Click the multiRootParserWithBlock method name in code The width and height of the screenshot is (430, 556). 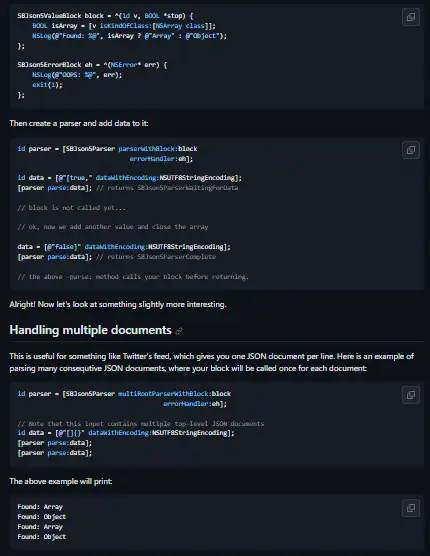tap(164, 394)
